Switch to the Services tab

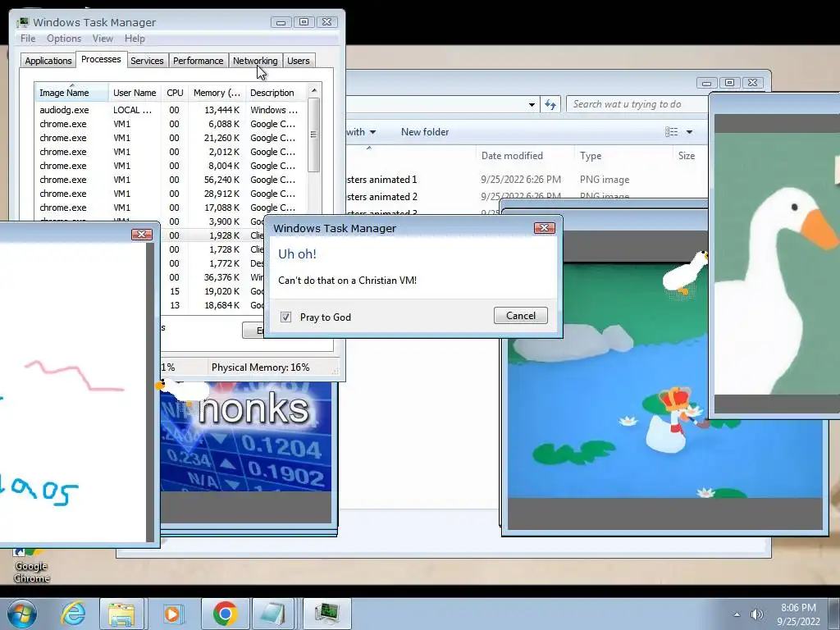click(147, 61)
